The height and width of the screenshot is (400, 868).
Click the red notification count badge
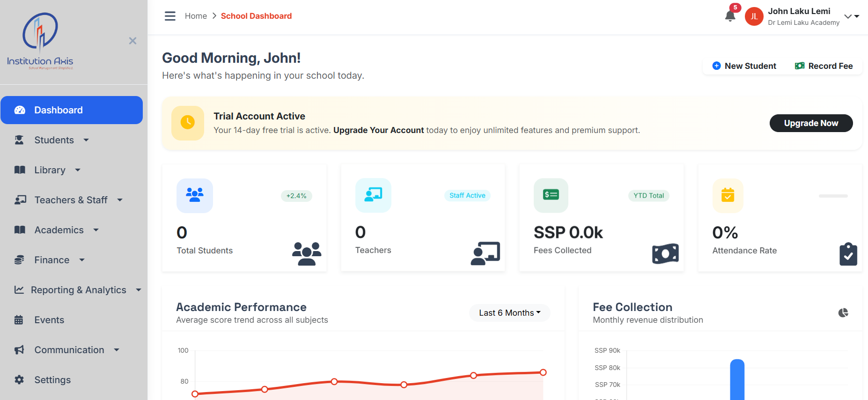pos(735,7)
